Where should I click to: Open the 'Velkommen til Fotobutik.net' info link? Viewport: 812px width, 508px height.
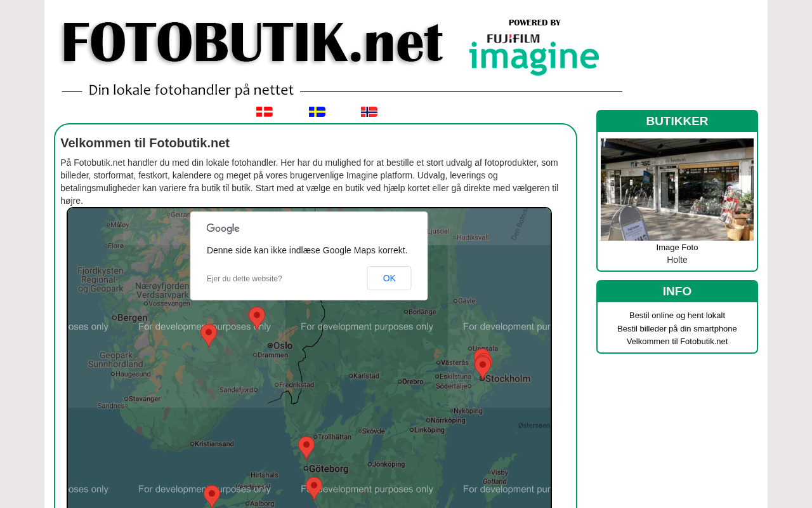677,342
